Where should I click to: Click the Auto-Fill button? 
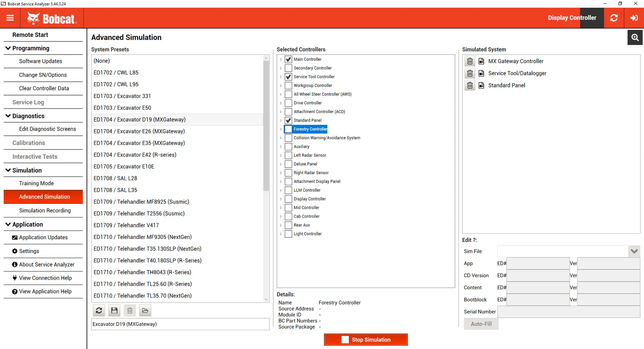coord(481,324)
